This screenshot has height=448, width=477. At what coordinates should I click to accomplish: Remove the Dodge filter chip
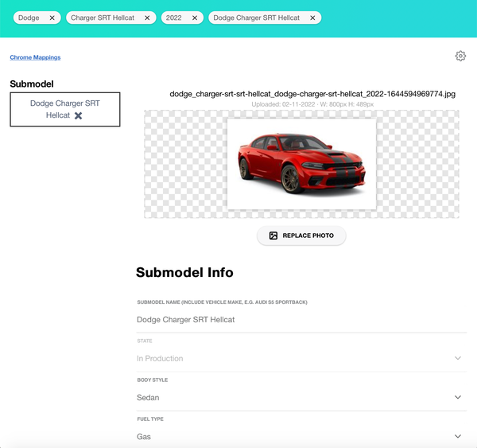52,18
